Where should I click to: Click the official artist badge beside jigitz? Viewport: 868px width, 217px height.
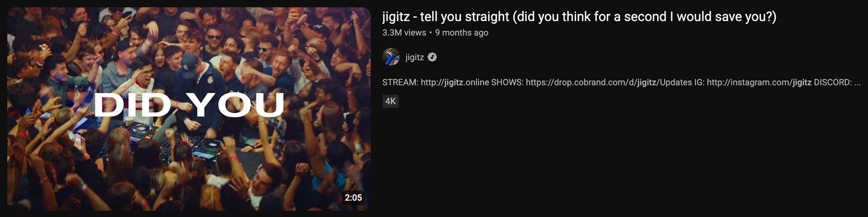[432, 57]
